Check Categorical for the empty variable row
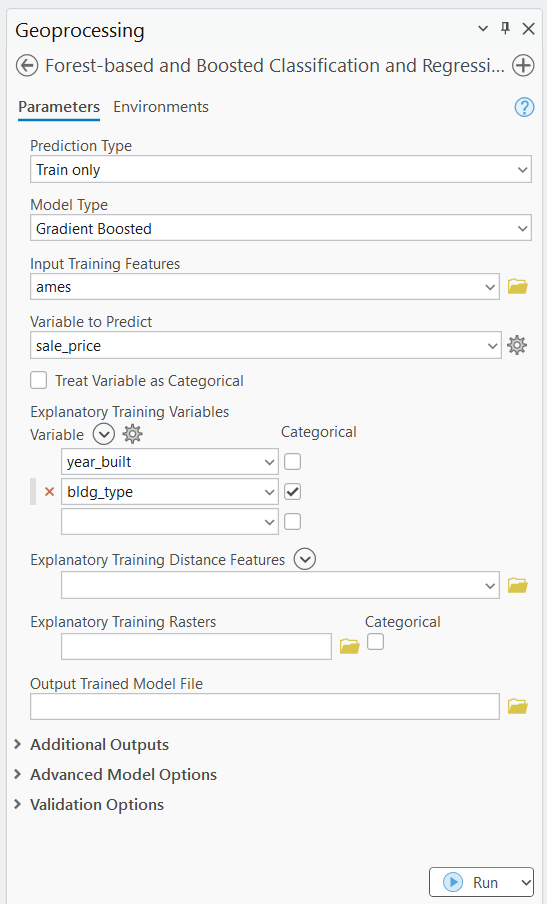Viewport: 547px width, 904px height. [293, 522]
